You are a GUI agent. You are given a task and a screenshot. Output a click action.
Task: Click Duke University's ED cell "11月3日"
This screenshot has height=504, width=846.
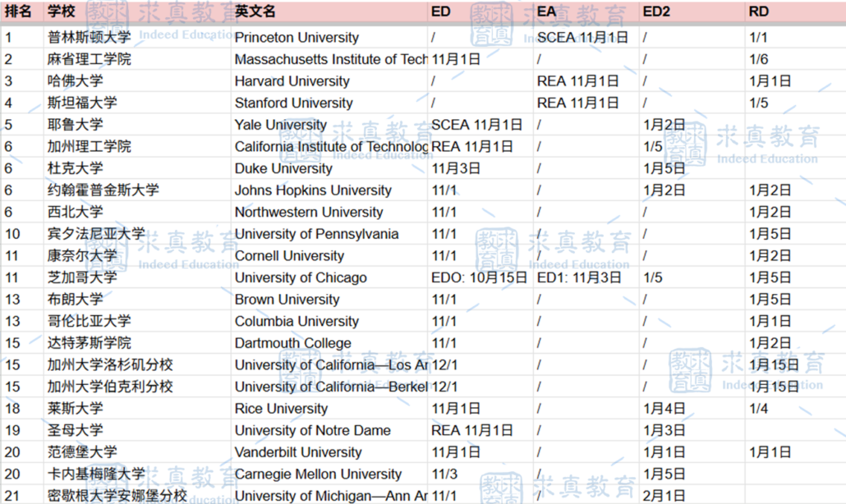(456, 168)
